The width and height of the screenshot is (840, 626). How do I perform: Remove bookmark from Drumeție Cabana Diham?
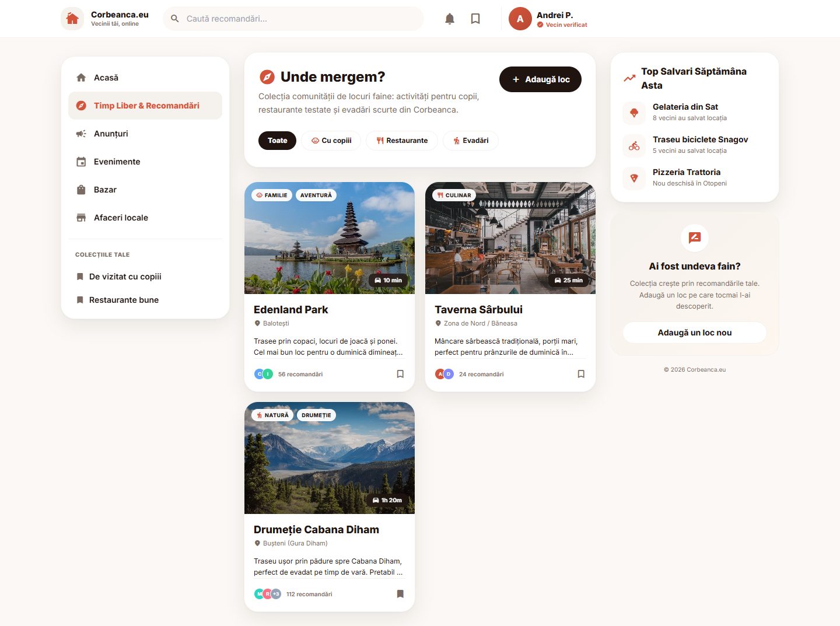click(400, 594)
